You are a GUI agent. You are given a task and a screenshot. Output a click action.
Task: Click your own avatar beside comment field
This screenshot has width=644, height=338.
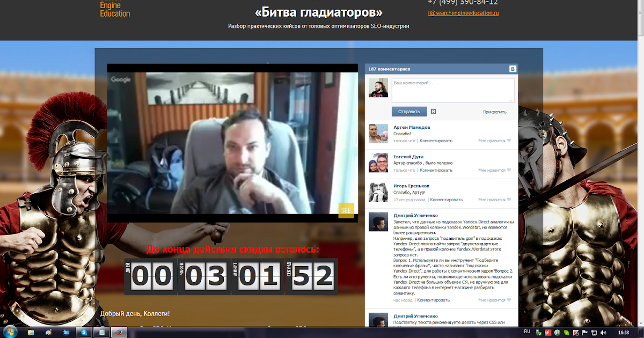pyautogui.click(x=378, y=88)
